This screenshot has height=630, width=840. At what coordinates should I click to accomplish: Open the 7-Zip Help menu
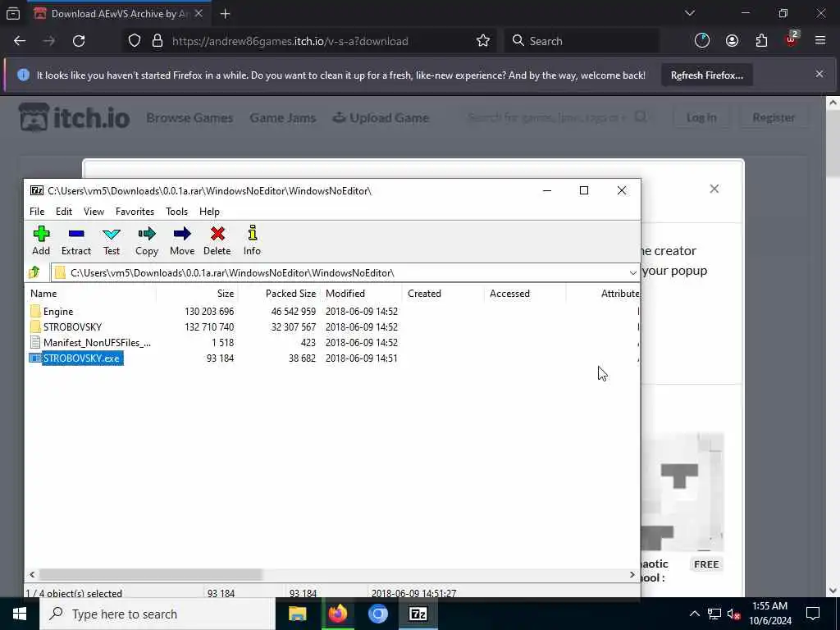pyautogui.click(x=209, y=212)
